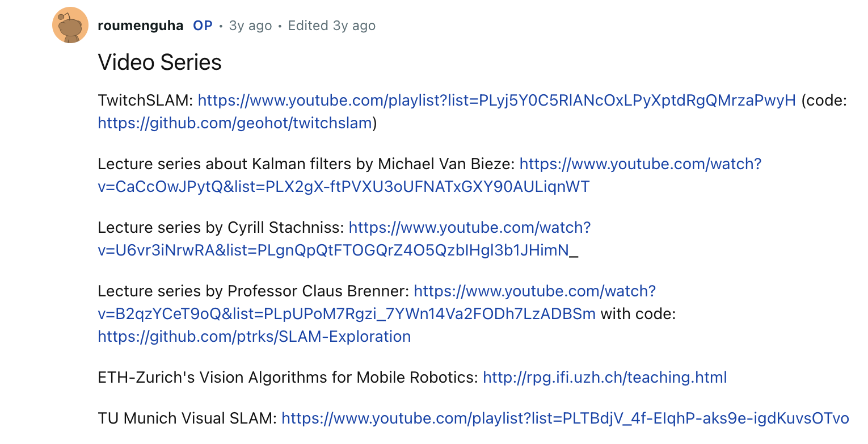
Task: Open the ptrks/SLAM-Exploration GitHub link
Action: (x=254, y=336)
